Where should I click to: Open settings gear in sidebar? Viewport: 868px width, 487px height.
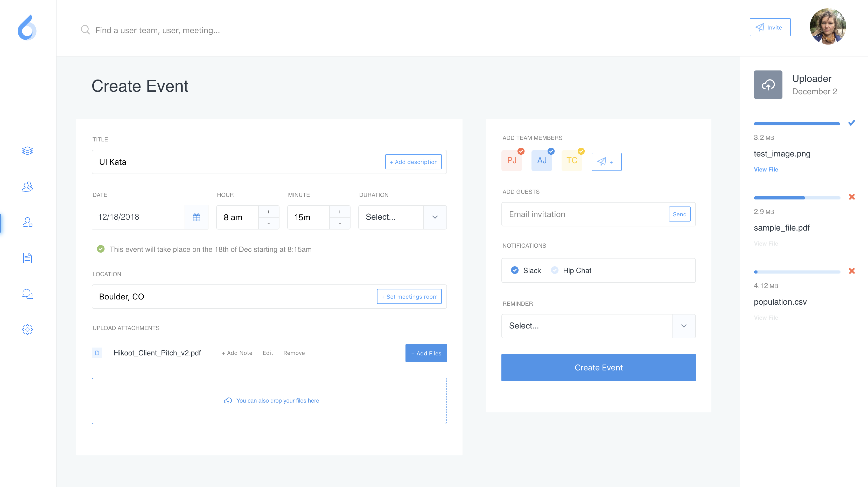(x=27, y=330)
